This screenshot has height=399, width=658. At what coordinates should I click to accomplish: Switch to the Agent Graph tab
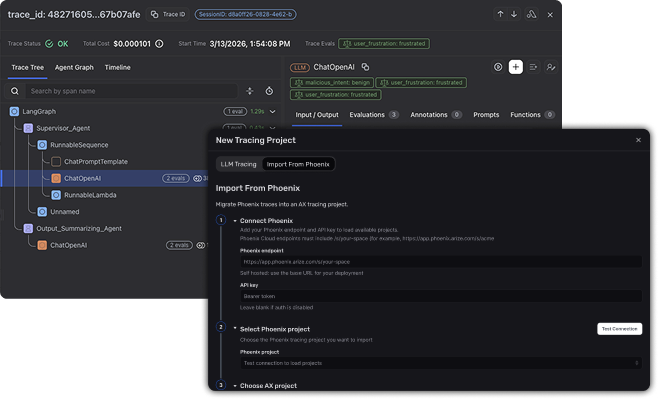[x=74, y=68]
